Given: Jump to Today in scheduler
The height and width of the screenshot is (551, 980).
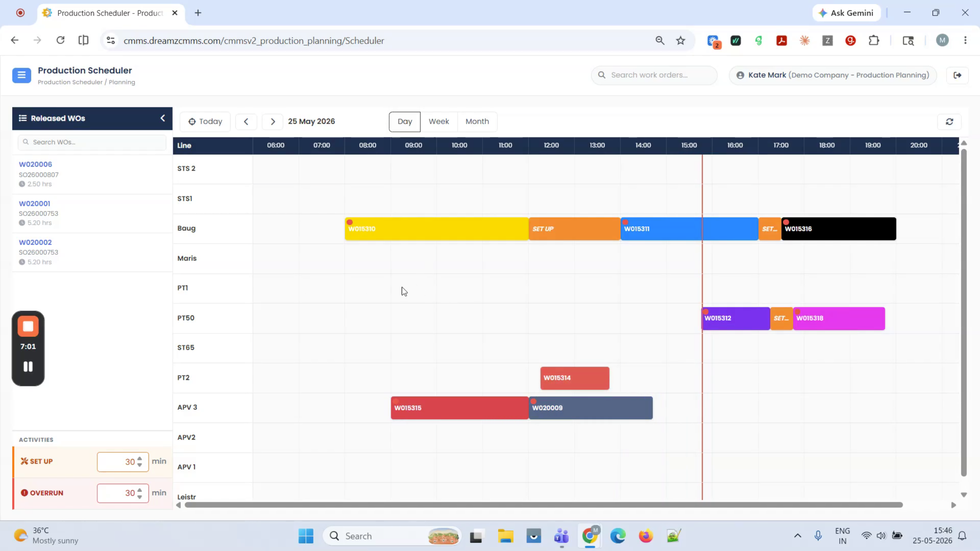Looking at the screenshot, I should [x=205, y=122].
